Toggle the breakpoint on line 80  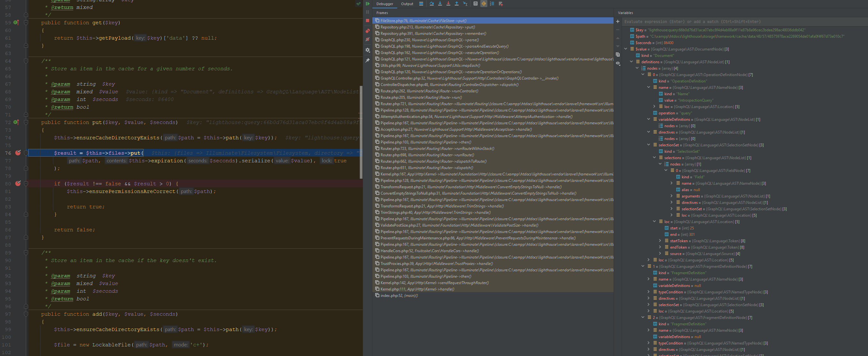tap(18, 183)
